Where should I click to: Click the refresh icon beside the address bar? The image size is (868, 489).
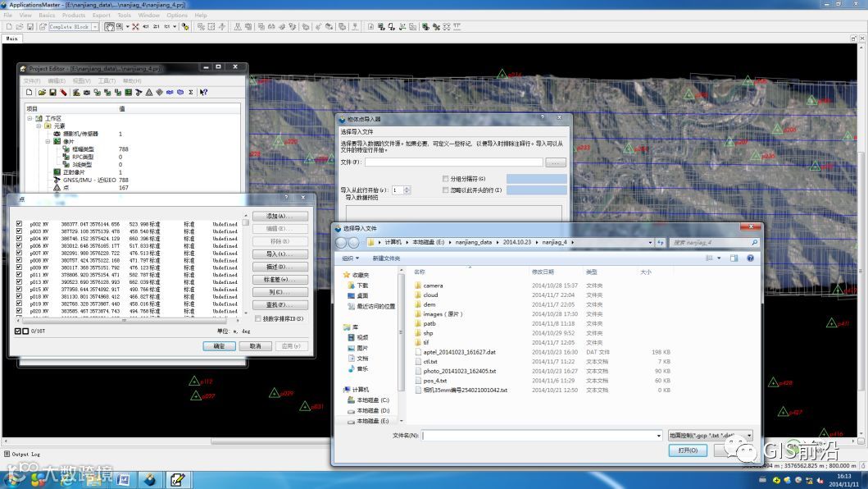coord(661,242)
